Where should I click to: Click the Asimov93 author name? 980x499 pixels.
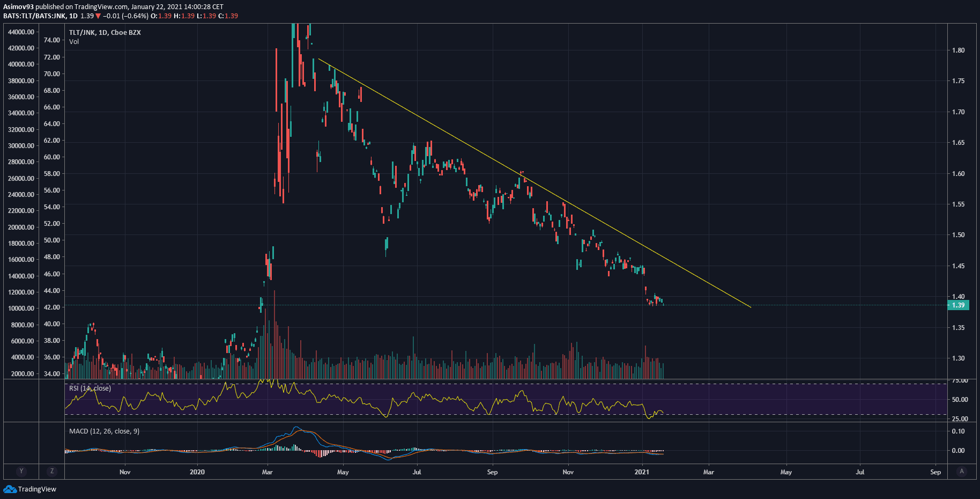18,7
